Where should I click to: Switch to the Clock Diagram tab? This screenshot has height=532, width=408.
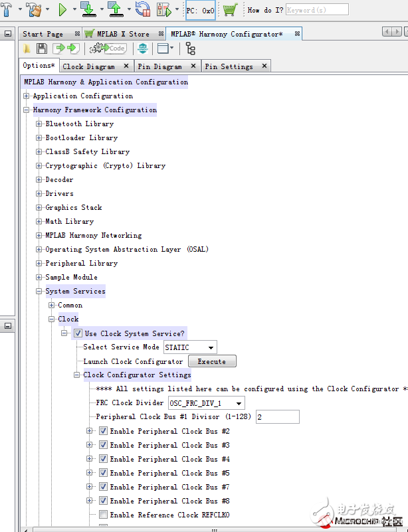click(x=88, y=66)
